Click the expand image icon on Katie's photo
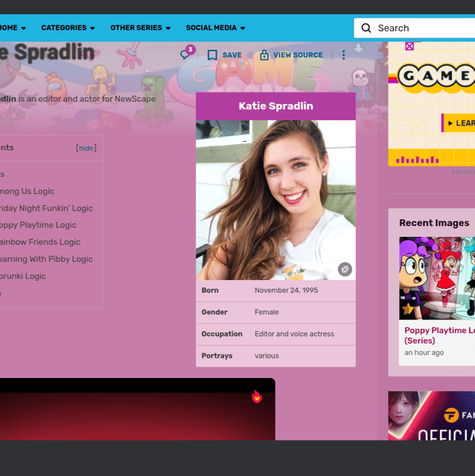Screen dimensions: 475x476 [x=345, y=269]
